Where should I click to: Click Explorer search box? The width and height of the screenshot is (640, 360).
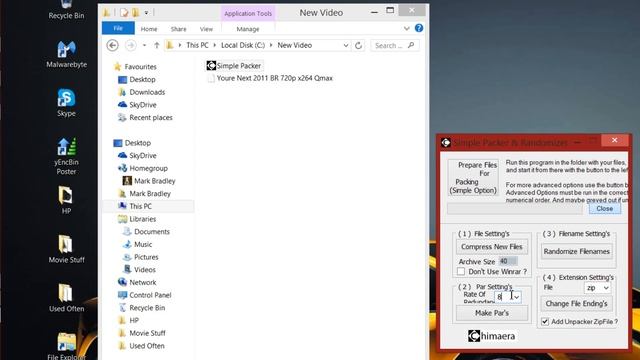pyautogui.click(x=395, y=45)
